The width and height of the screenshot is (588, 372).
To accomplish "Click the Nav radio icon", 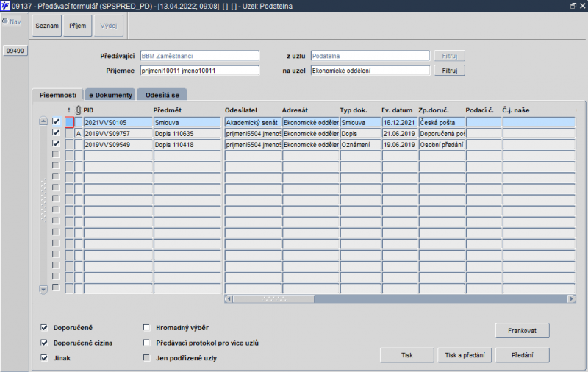I will click(x=5, y=21).
